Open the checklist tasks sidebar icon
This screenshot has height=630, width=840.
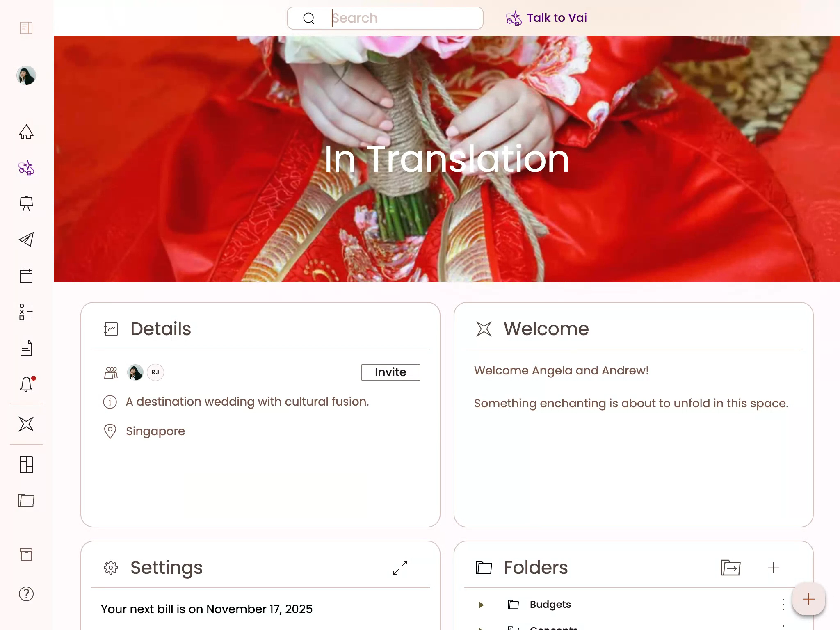pyautogui.click(x=26, y=312)
